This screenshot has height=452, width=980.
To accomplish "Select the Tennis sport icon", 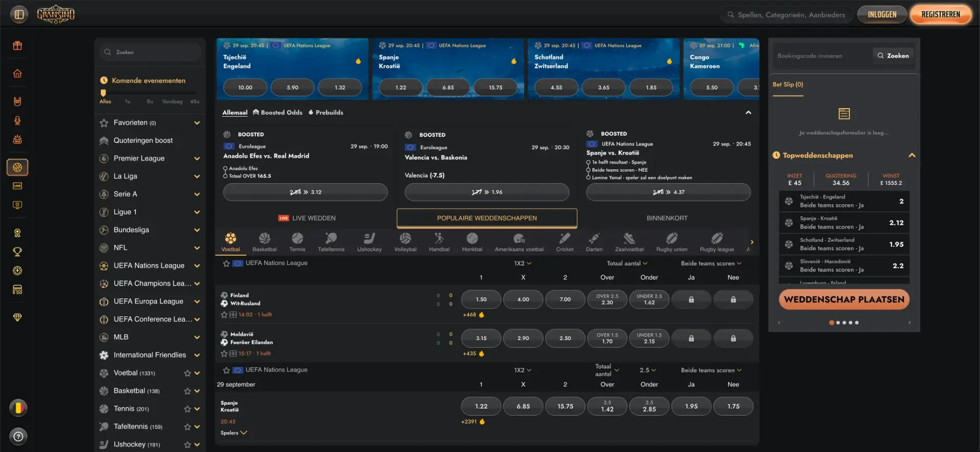I will (x=298, y=242).
